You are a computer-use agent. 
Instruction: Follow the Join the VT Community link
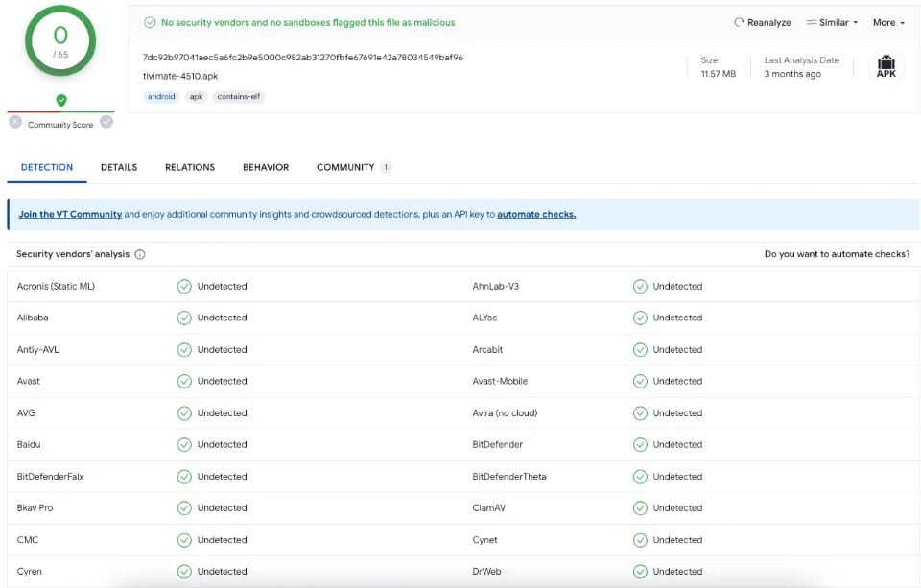70,214
